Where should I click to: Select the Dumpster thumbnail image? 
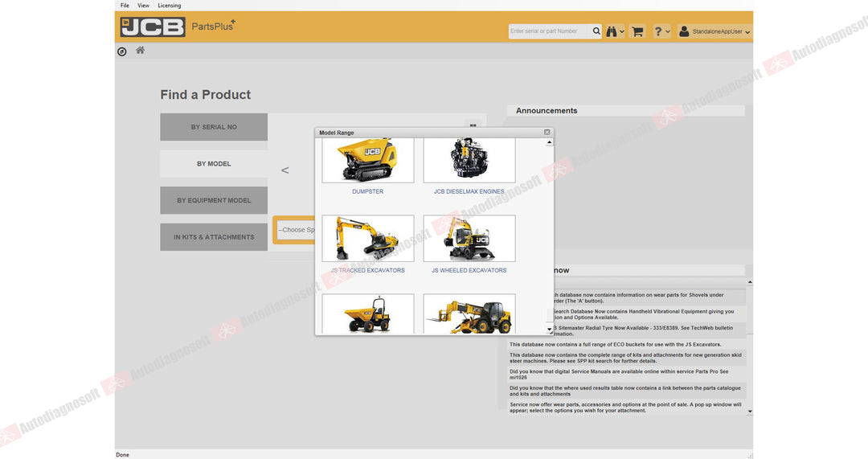coord(367,161)
